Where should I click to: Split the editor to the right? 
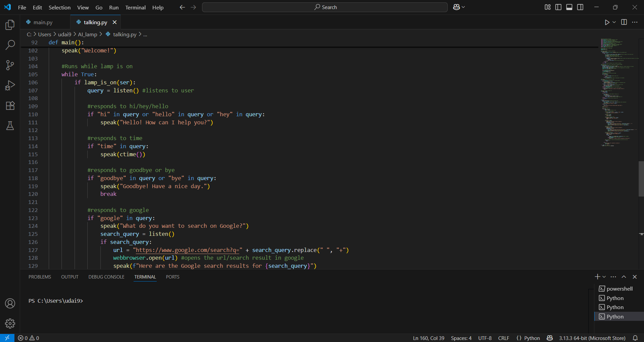[624, 22]
